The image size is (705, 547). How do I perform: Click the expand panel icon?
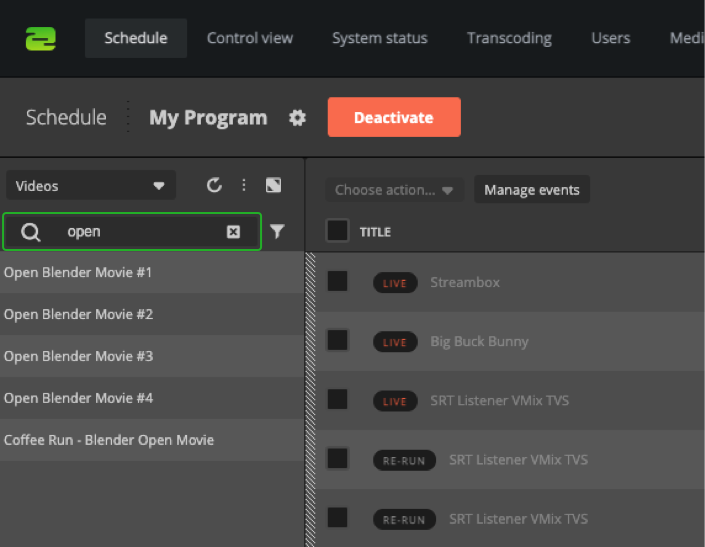click(273, 185)
